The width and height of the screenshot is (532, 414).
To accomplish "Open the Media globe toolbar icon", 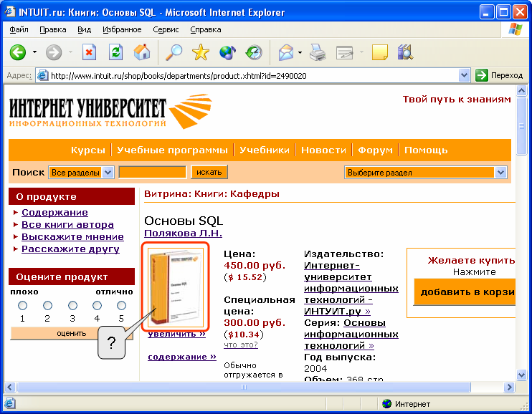I will tap(228, 52).
